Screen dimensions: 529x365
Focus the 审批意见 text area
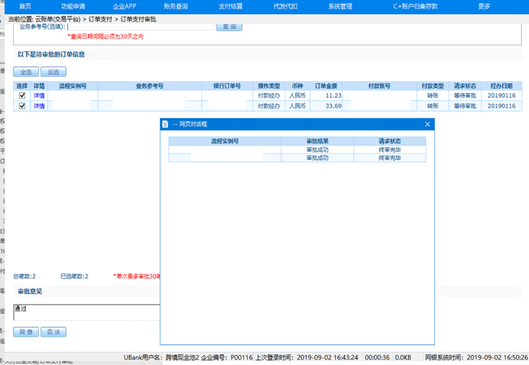[86, 312]
